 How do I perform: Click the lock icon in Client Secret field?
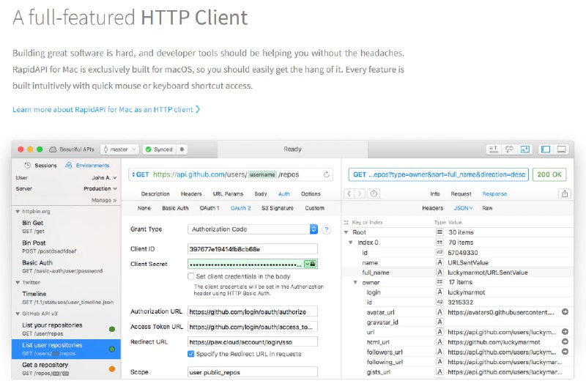click(312, 264)
